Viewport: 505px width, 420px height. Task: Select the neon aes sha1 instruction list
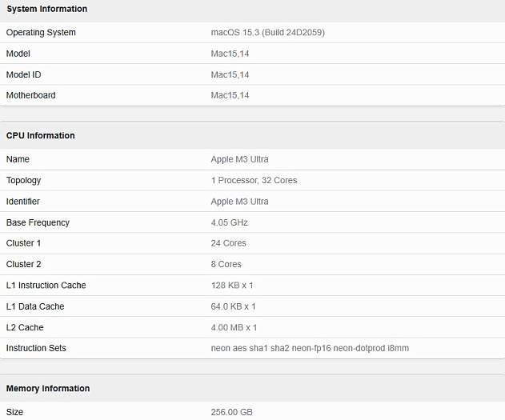coord(310,348)
